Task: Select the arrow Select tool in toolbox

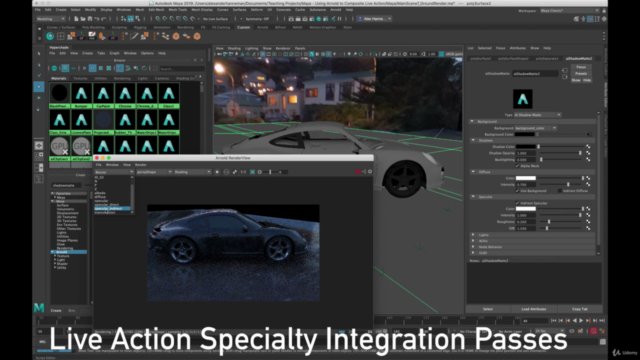Action: [x=39, y=53]
